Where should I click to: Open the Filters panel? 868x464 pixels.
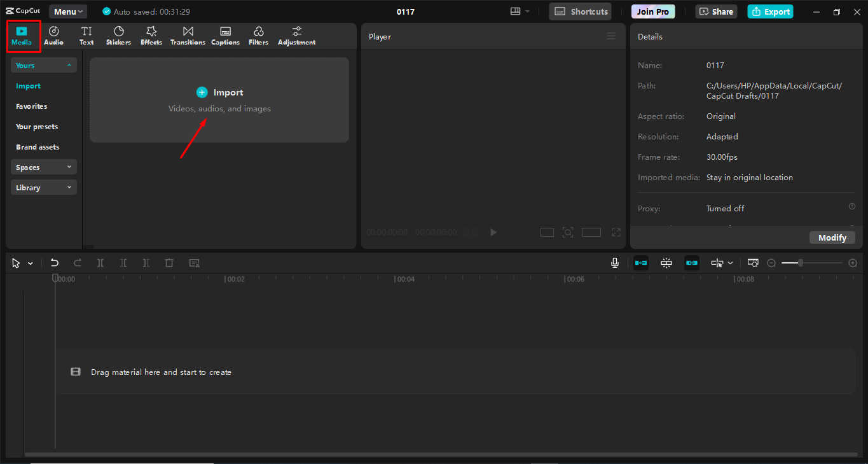(258, 35)
